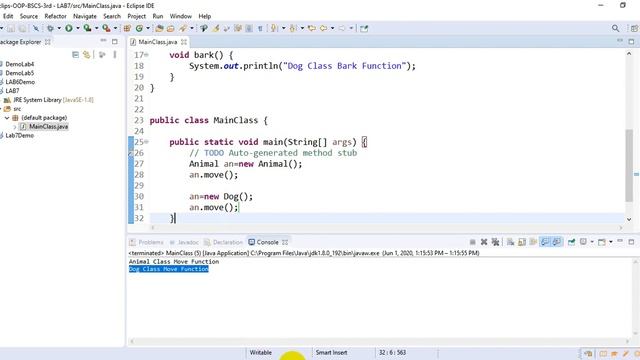Expand MainClass.java node in Package Explorer
Viewport: 640px width, 360px height.
pyautogui.click(x=15, y=127)
